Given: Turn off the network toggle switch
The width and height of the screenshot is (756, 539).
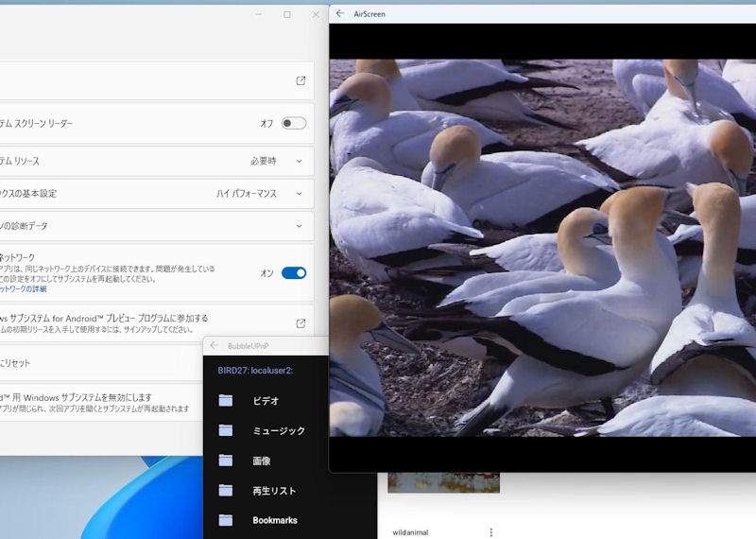Looking at the screenshot, I should (294, 273).
